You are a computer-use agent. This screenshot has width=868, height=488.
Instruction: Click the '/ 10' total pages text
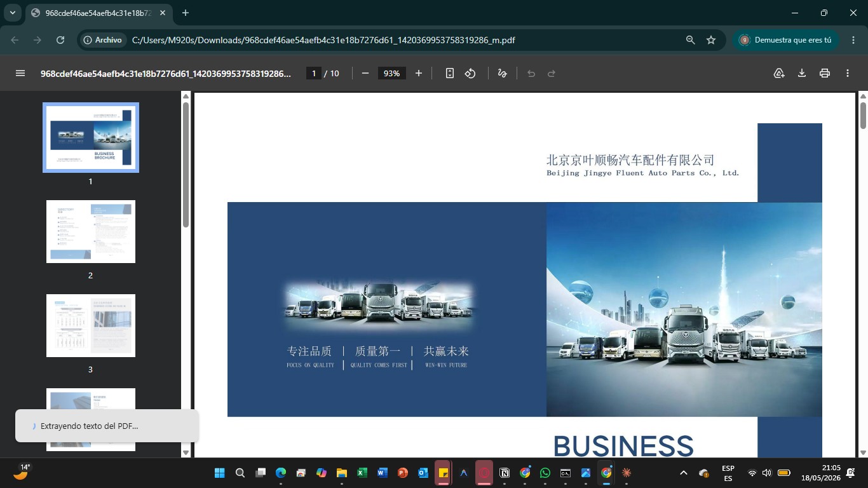332,73
